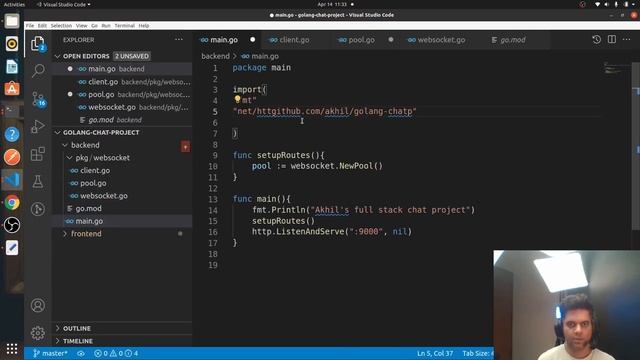Open the Testing flask view
640x360 pixels.
pos(38,182)
